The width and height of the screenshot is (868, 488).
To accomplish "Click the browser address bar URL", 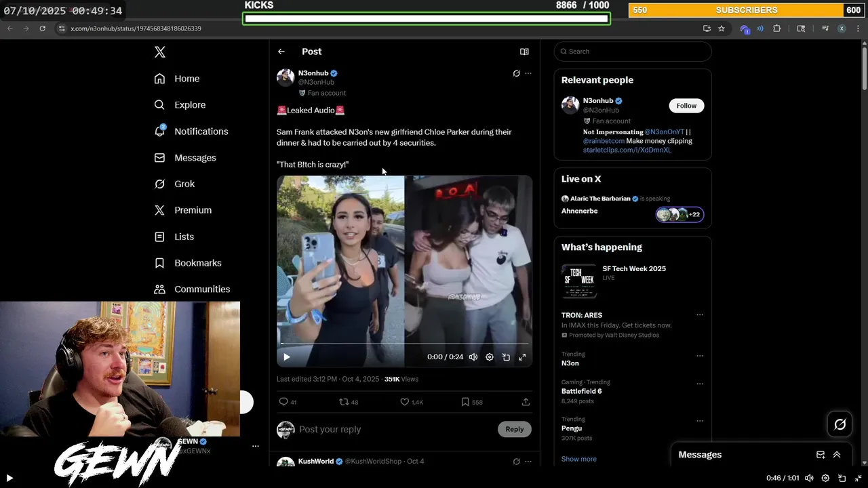I will (x=136, y=28).
